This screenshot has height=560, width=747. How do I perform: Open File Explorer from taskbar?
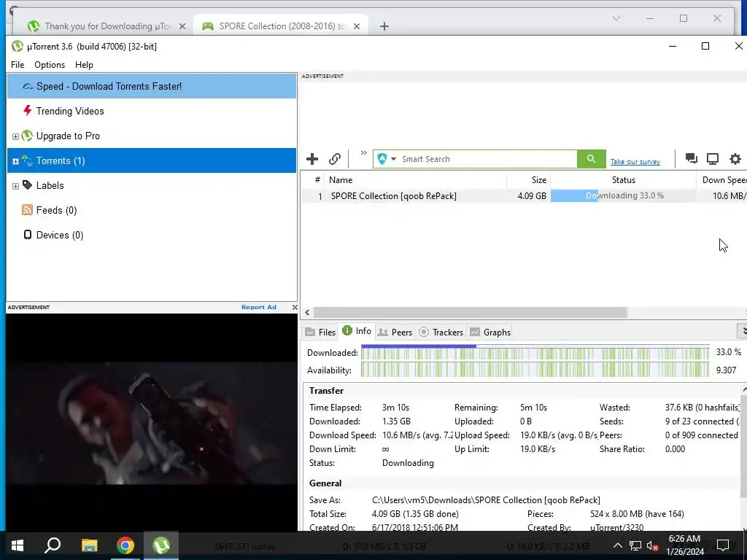click(89, 545)
